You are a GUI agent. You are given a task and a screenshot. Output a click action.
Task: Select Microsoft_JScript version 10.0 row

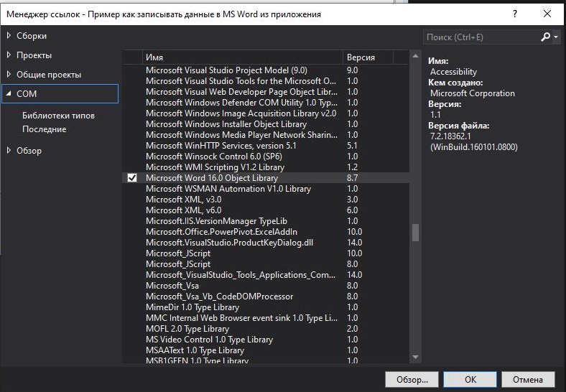pyautogui.click(x=266, y=253)
